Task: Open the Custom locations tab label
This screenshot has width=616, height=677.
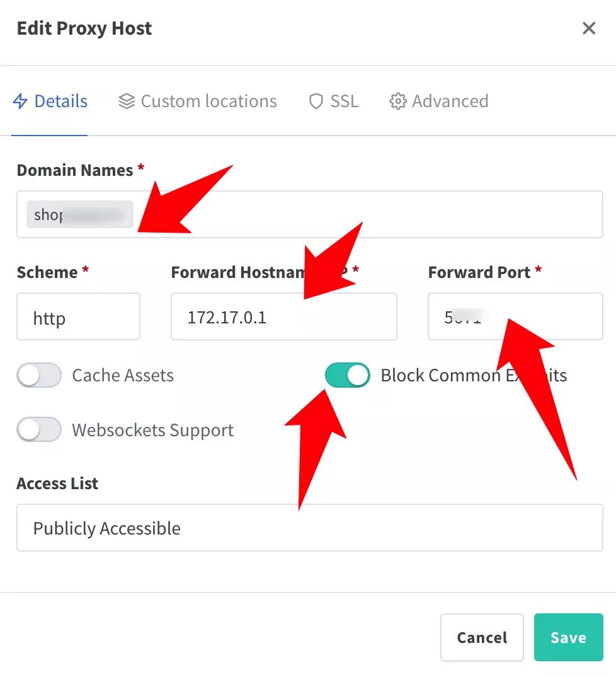Action: pyautogui.click(x=208, y=101)
